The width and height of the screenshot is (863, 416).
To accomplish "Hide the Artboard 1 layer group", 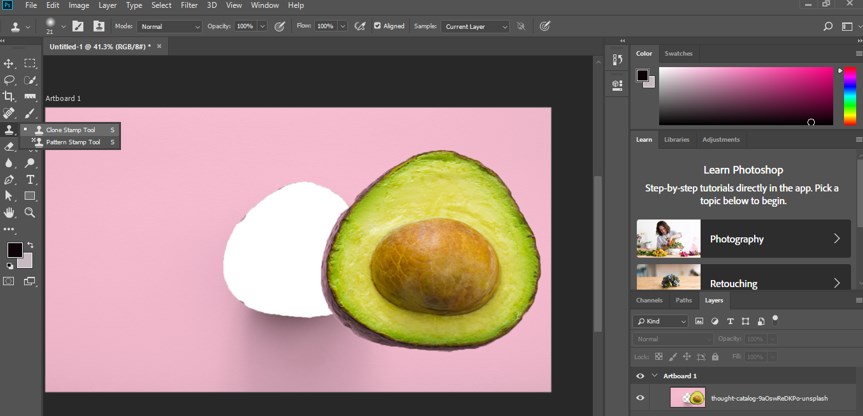I will pos(640,376).
